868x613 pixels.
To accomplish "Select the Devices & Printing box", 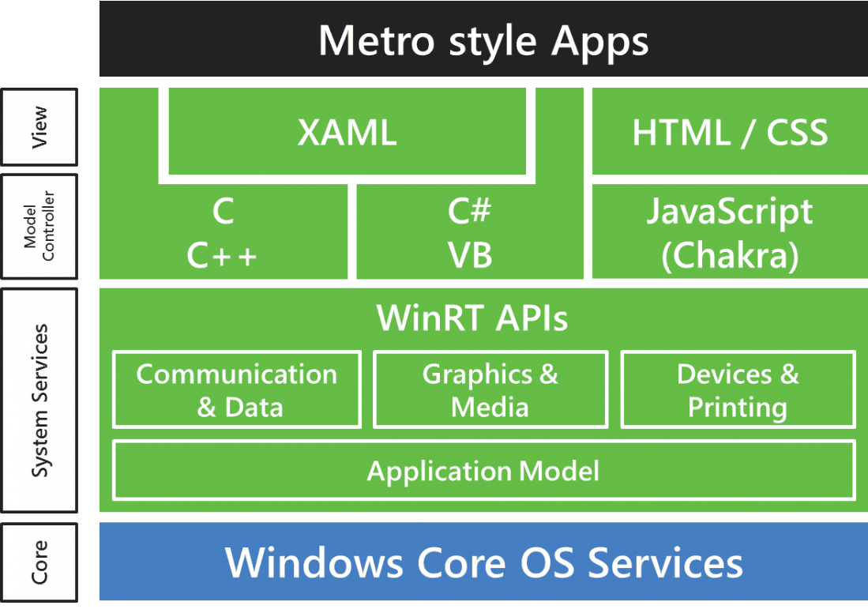I will point(738,389).
